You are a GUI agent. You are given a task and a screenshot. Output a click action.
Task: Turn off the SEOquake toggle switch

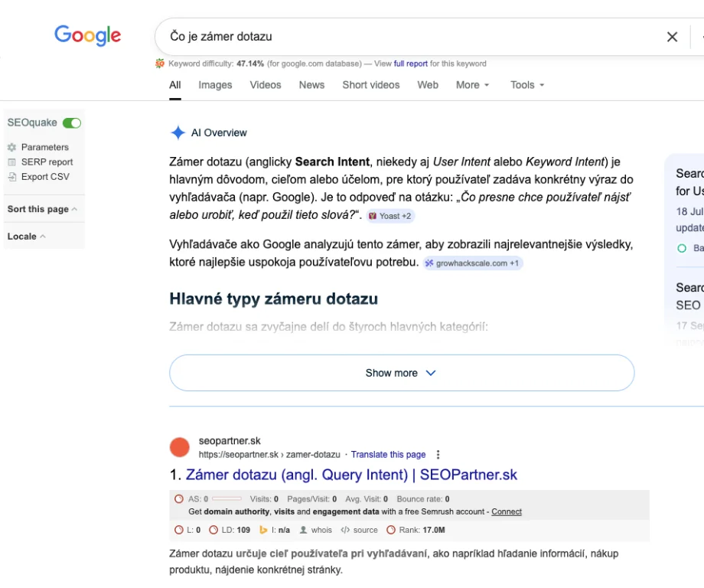pos(72,122)
